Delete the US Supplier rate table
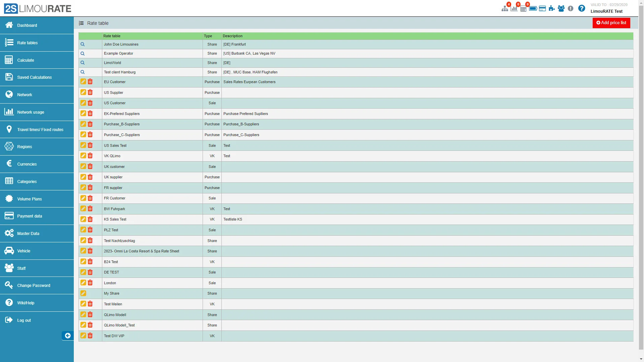 pyautogui.click(x=90, y=92)
